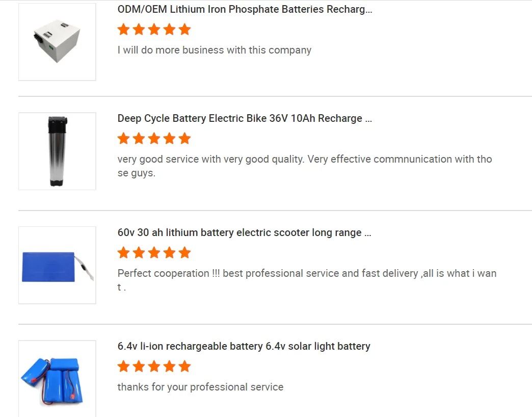The height and width of the screenshot is (417, 532).
Task: Click first star of ODM/OEM battery rating
Action: 123,30
